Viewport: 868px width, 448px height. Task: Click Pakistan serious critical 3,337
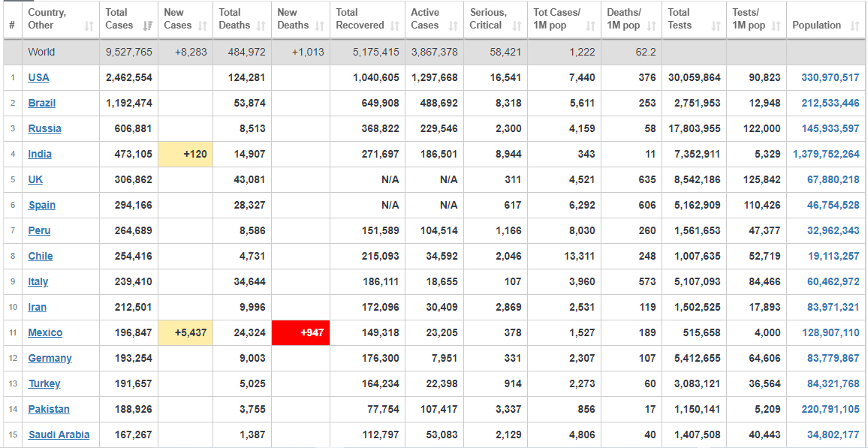[x=509, y=409]
